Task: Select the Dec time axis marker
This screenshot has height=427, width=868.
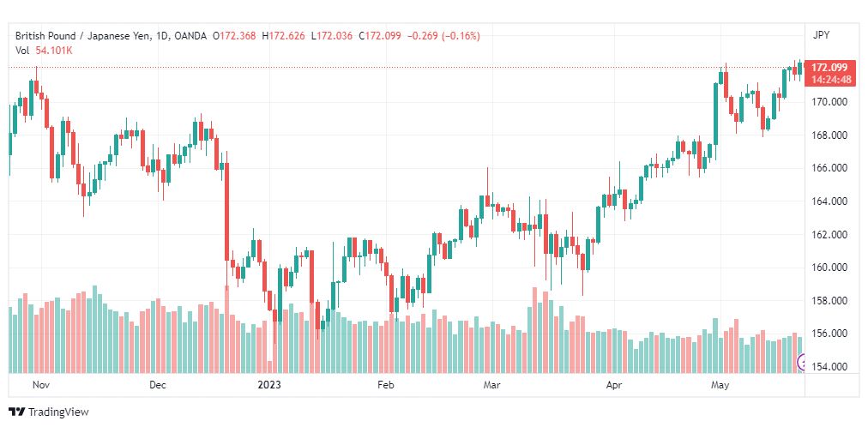Action: [x=159, y=385]
